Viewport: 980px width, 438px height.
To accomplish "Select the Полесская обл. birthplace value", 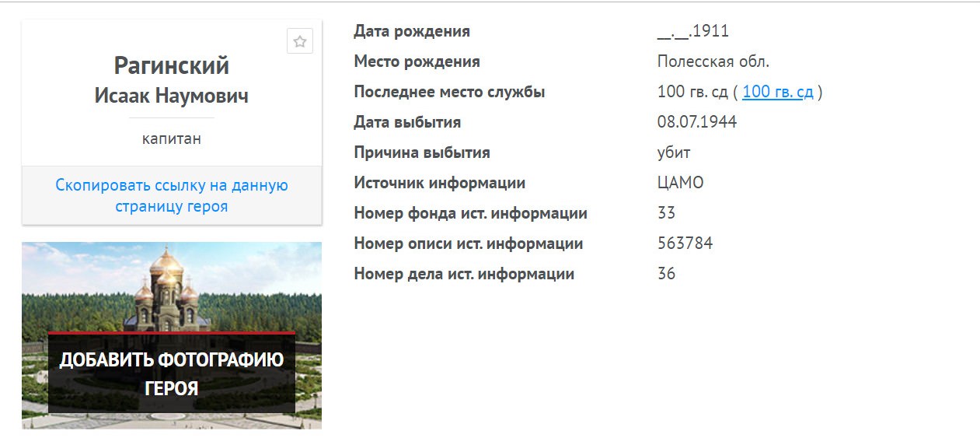I will (x=713, y=61).
